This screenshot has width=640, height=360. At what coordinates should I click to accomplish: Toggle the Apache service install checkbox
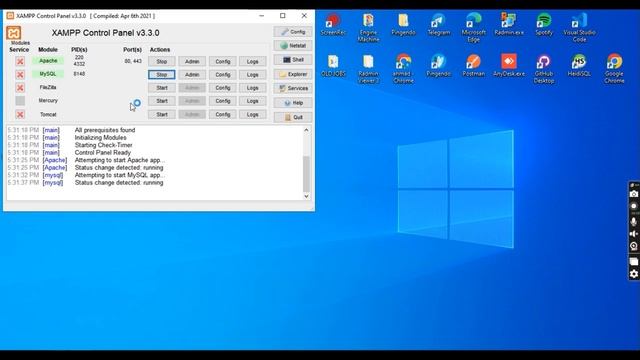20,61
